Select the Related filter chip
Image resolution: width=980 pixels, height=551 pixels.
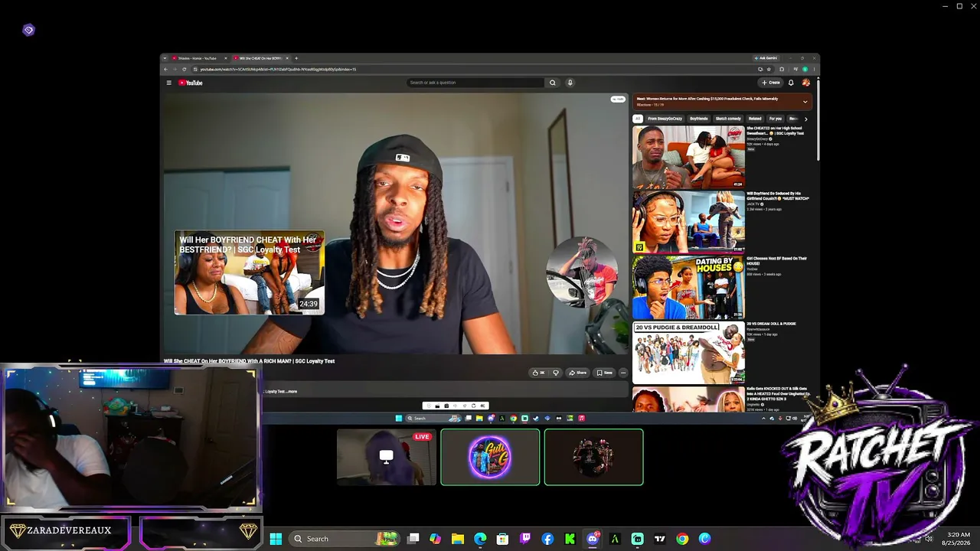pyautogui.click(x=755, y=119)
